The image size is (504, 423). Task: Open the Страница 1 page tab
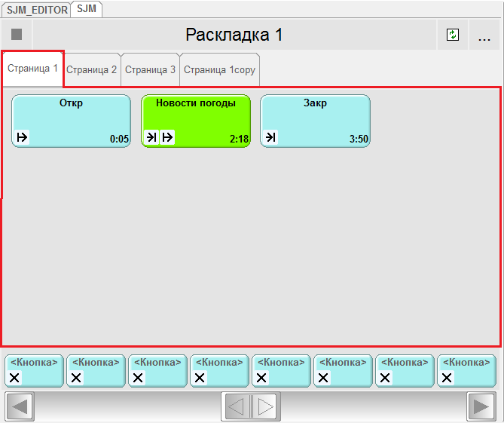32,68
